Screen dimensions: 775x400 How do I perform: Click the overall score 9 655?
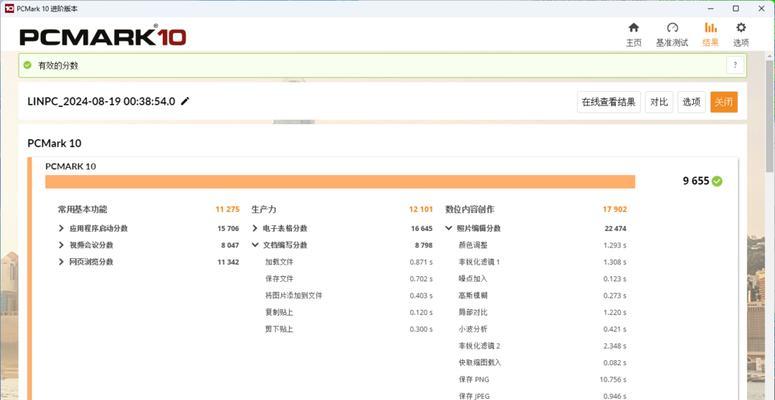[x=696, y=181]
